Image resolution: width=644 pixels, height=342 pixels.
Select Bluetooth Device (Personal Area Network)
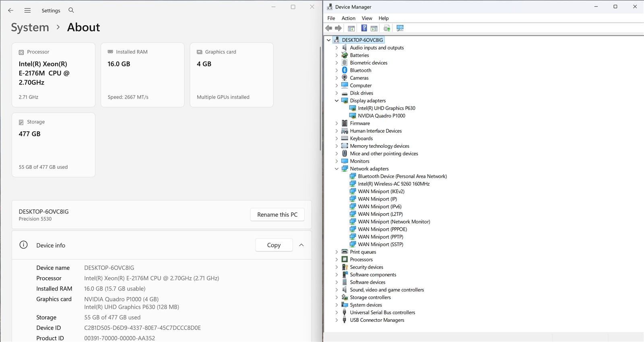coord(402,176)
